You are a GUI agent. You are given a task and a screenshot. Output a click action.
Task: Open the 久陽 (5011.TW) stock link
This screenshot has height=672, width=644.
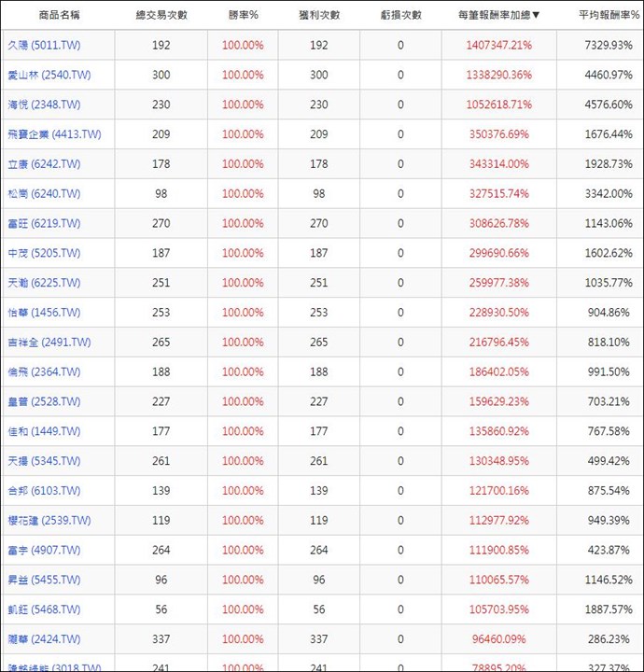pyautogui.click(x=43, y=46)
